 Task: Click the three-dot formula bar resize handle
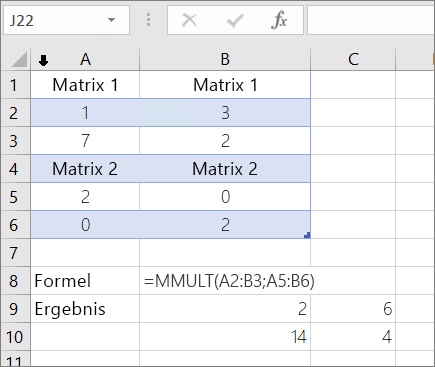click(x=148, y=20)
